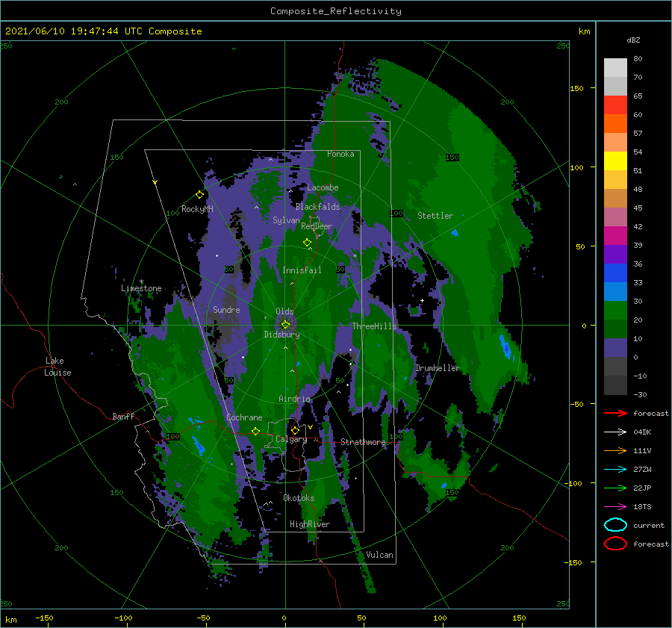Click the blue echo core southeast of Stettler

(x=455, y=233)
